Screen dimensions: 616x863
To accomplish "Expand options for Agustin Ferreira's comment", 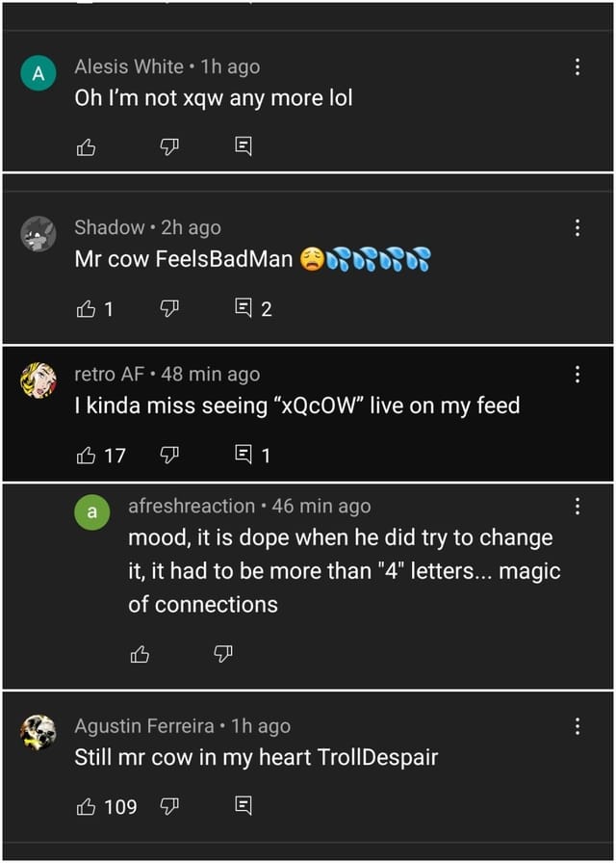I will (x=577, y=725).
